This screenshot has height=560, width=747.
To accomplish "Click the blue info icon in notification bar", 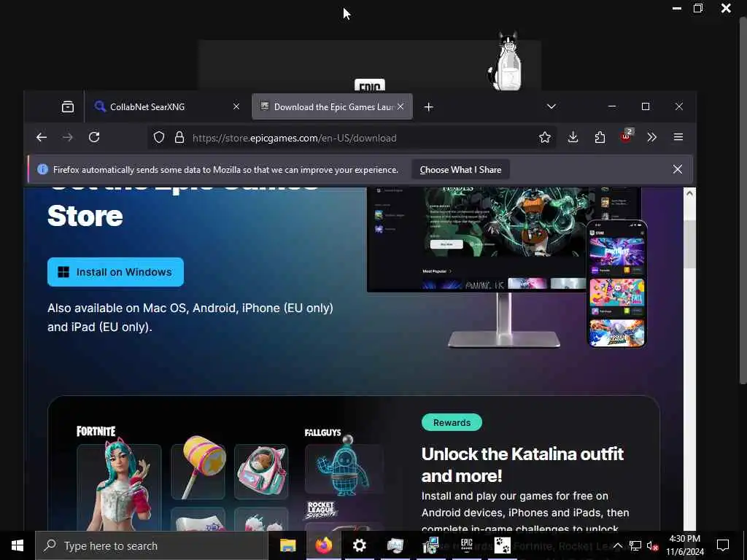I will point(42,169).
